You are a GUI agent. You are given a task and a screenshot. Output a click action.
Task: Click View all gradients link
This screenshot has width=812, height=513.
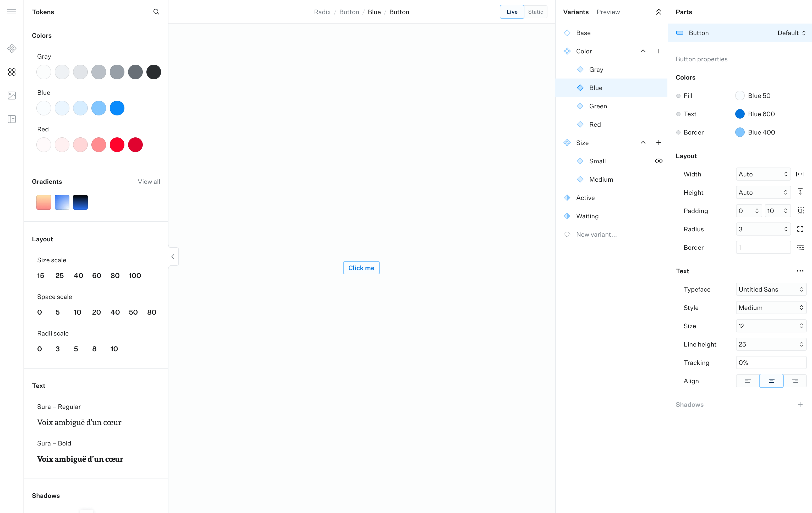pos(149,182)
